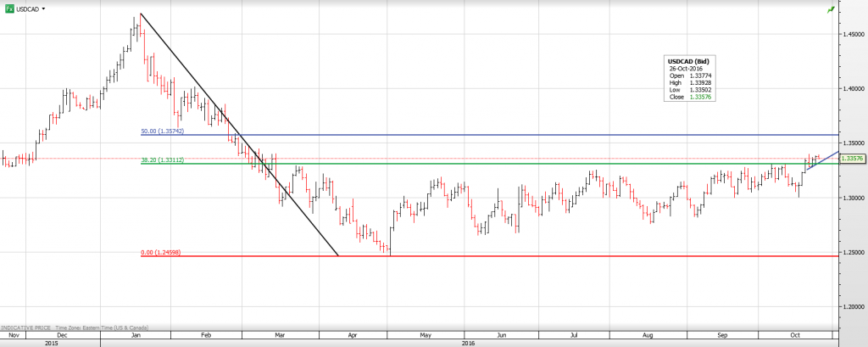Click the USDCAD (Bid) data box title
Image resolution: width=868 pixels, height=347 pixels.
687,62
